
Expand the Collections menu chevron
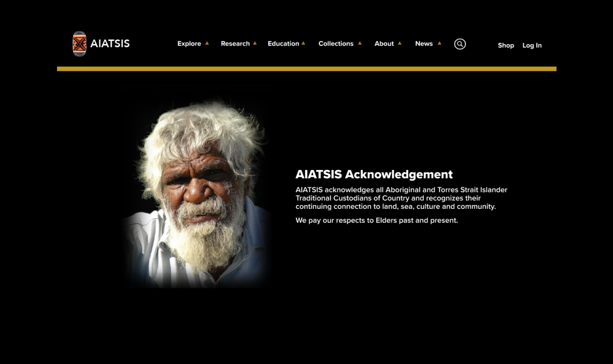tap(360, 43)
